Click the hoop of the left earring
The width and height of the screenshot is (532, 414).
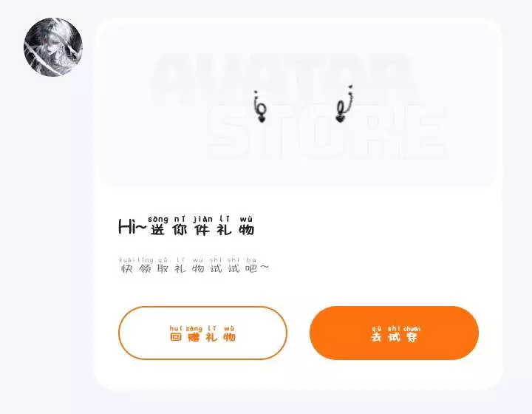pyautogui.click(x=262, y=109)
